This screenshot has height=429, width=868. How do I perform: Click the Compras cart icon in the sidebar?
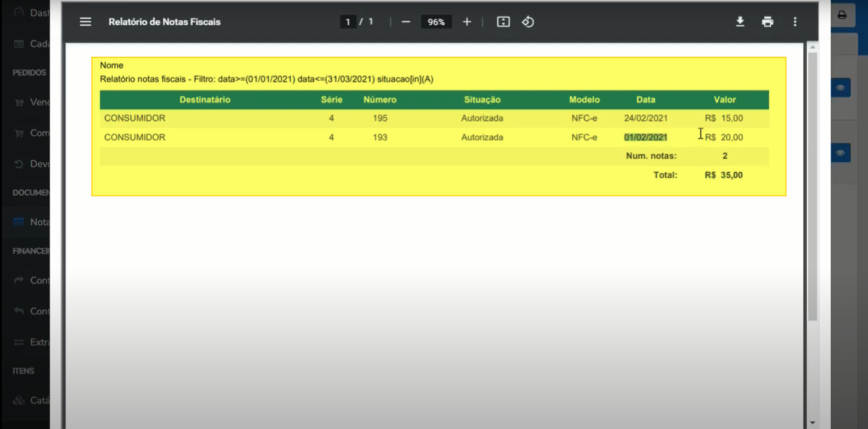point(19,133)
